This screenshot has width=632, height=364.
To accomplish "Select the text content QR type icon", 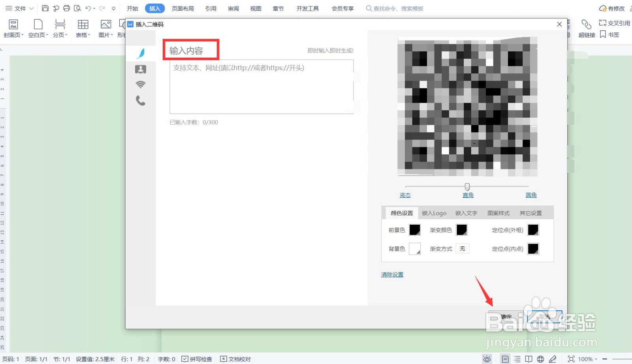I will coord(141,53).
